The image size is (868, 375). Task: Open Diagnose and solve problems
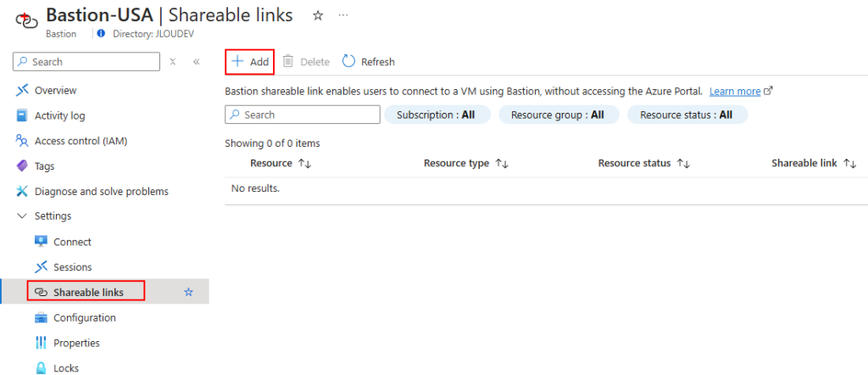[102, 192]
